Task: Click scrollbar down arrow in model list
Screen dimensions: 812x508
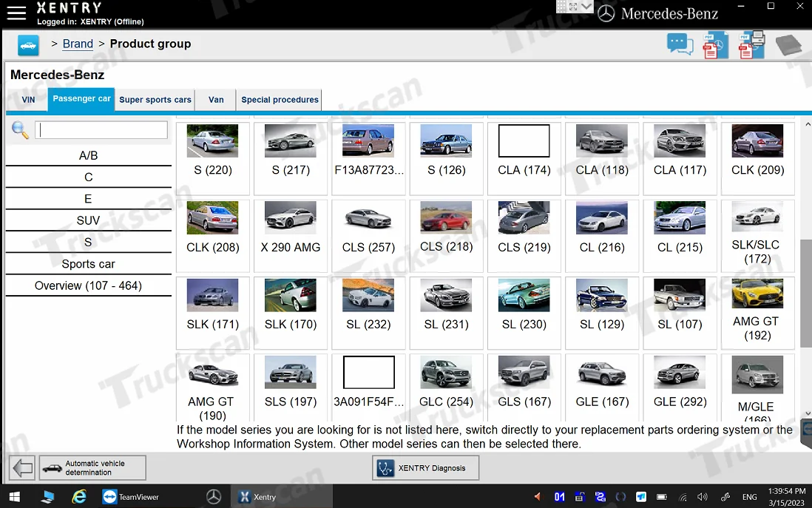Action: point(808,414)
